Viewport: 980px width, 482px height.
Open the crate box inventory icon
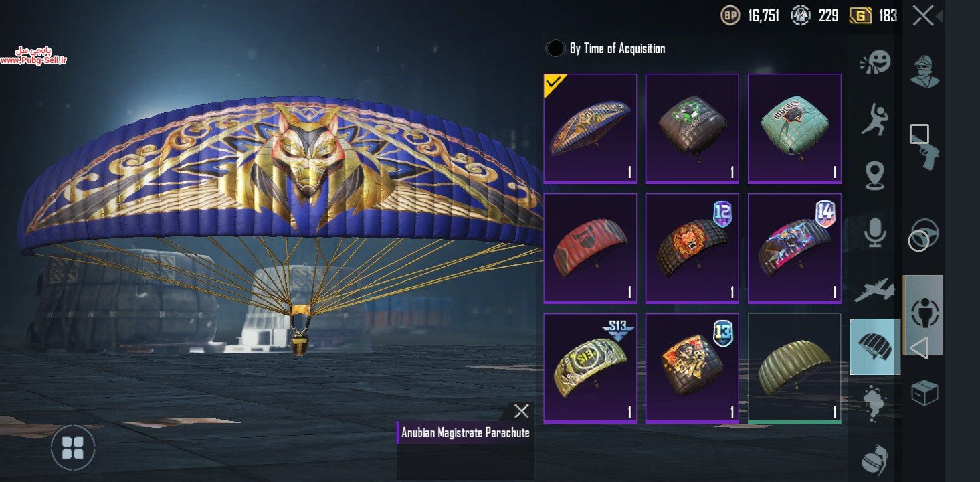pyautogui.click(x=924, y=392)
